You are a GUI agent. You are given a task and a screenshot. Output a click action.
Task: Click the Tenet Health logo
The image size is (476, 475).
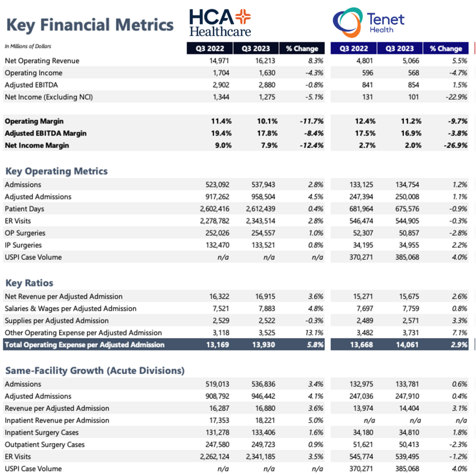tap(369, 22)
